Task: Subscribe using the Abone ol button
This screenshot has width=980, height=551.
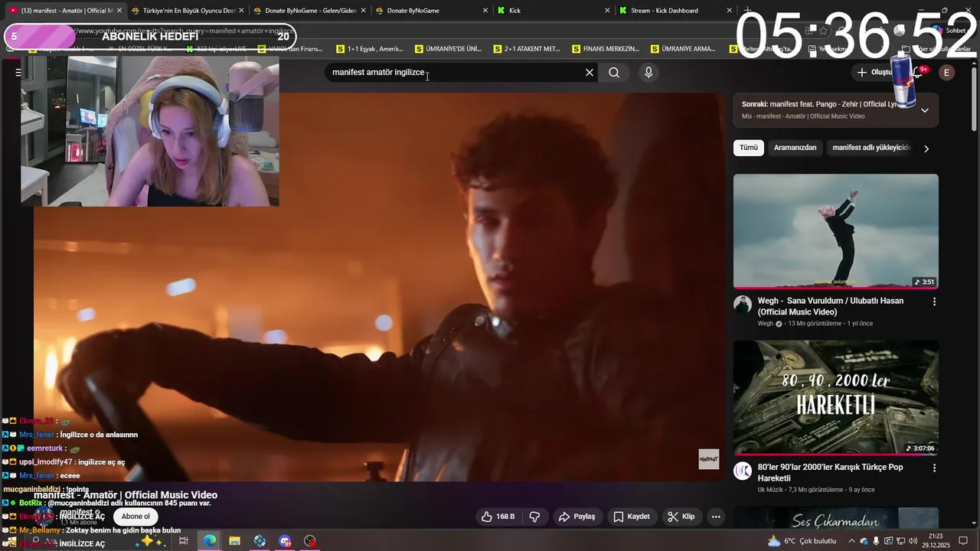Action: tap(136, 517)
